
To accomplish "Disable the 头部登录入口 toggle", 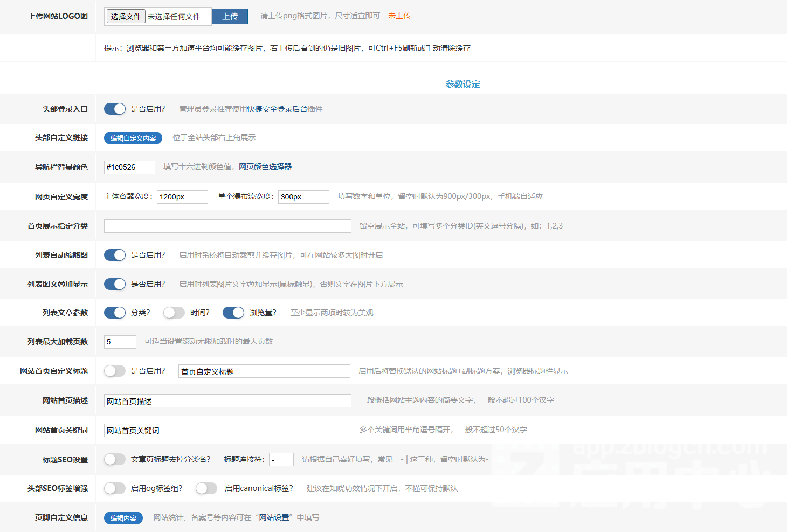I will [x=115, y=109].
